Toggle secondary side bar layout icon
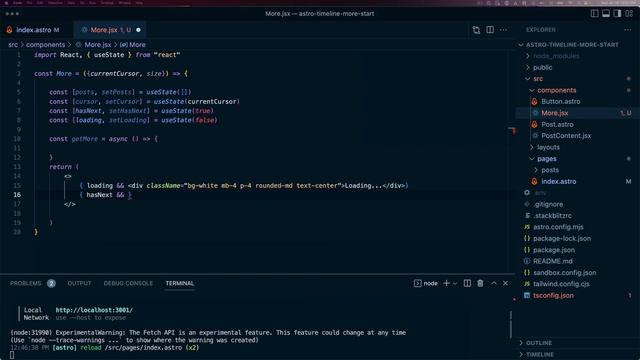The image size is (640, 360). [x=617, y=13]
